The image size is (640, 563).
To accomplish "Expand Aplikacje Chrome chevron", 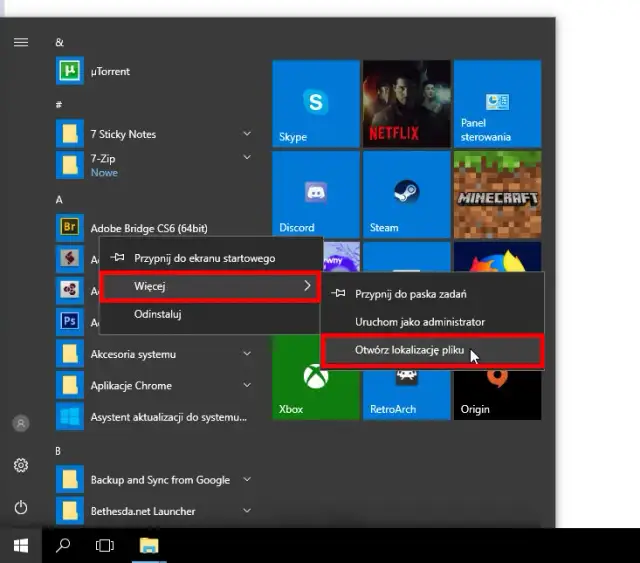I will (x=247, y=385).
